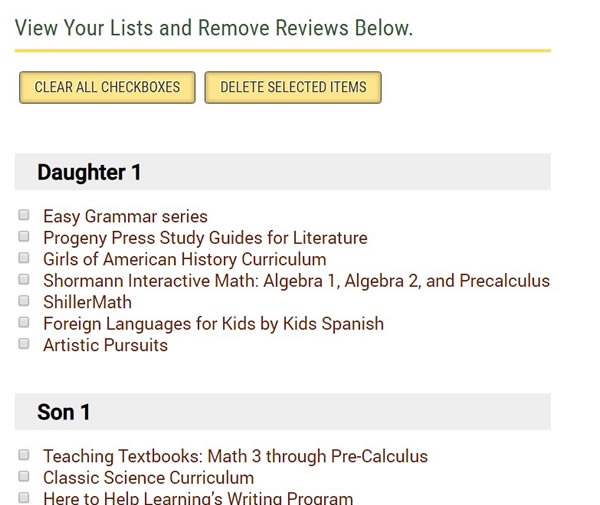Mark the Artistic Pursuits checkbox
Image resolution: width=600 pixels, height=505 pixels.
[24, 344]
